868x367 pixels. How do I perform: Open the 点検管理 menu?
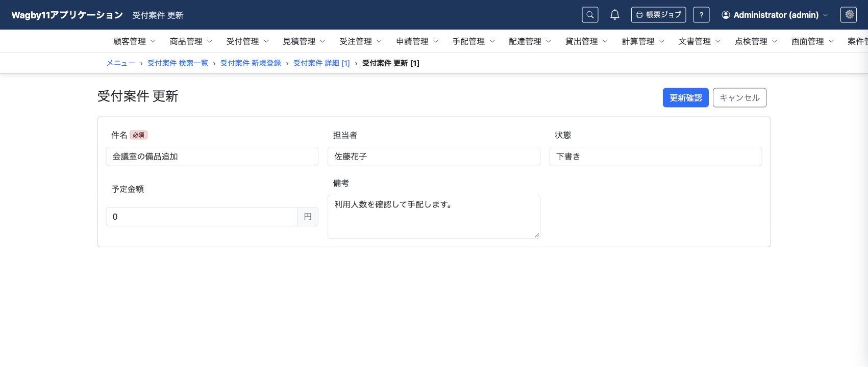[756, 41]
